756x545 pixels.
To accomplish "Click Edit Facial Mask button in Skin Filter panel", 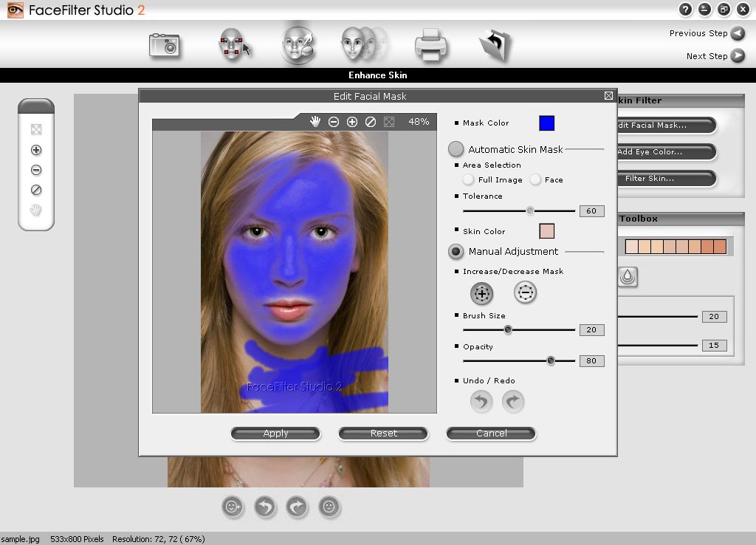I will pyautogui.click(x=667, y=126).
